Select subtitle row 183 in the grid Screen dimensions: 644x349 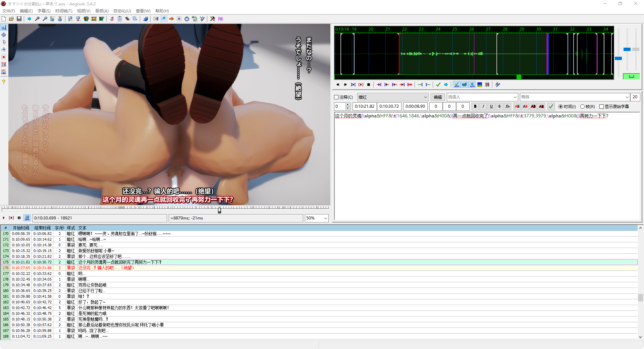click(x=319, y=308)
